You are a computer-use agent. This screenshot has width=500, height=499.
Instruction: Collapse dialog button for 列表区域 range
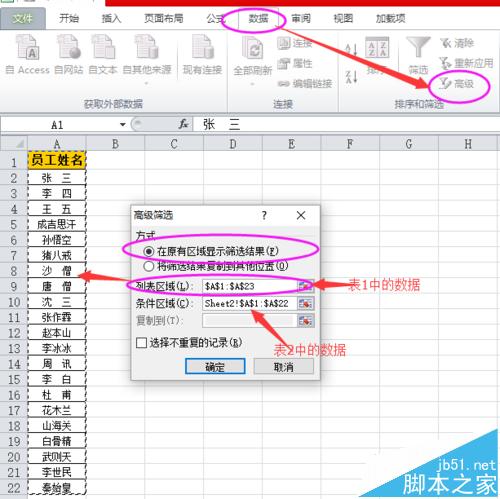point(305,286)
